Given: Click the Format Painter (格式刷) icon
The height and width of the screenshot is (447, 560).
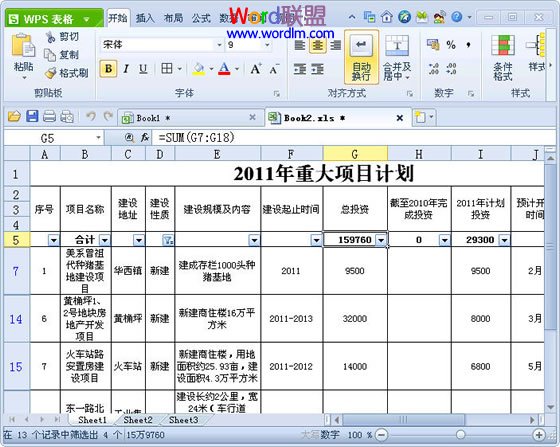Looking at the screenshot, I should (50, 73).
